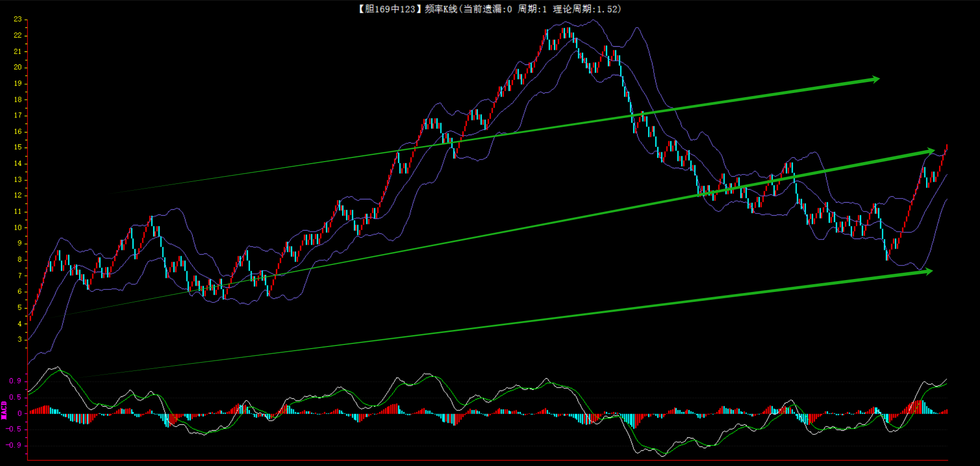Click the tall red MACD histogram bars near right end

click(919, 407)
